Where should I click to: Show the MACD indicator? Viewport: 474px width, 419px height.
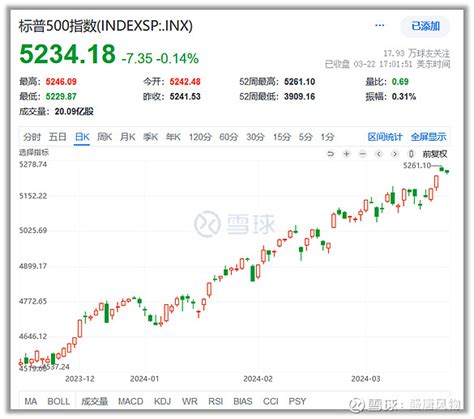pos(131,401)
